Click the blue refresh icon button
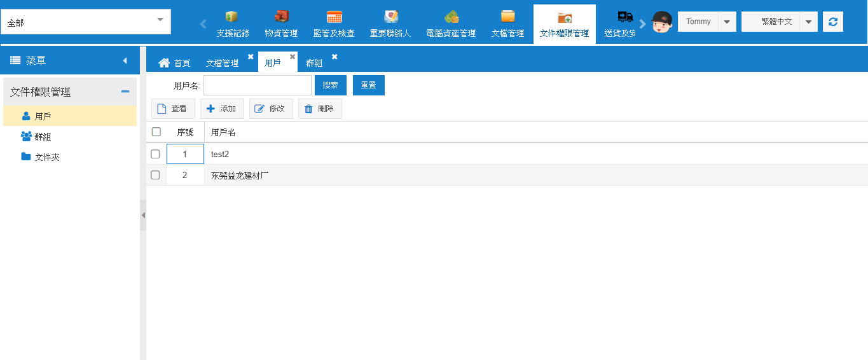The image size is (868, 360). tap(832, 22)
